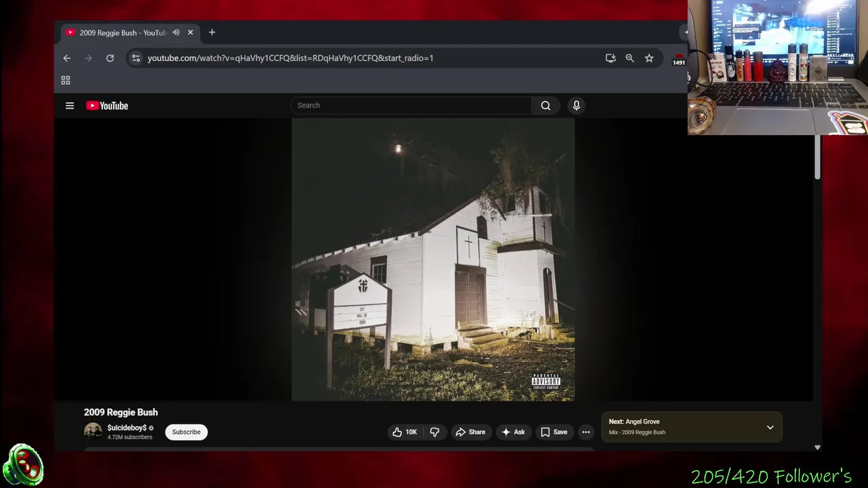This screenshot has width=868, height=488.
Task: Go to the YouTube home logo
Action: [107, 106]
